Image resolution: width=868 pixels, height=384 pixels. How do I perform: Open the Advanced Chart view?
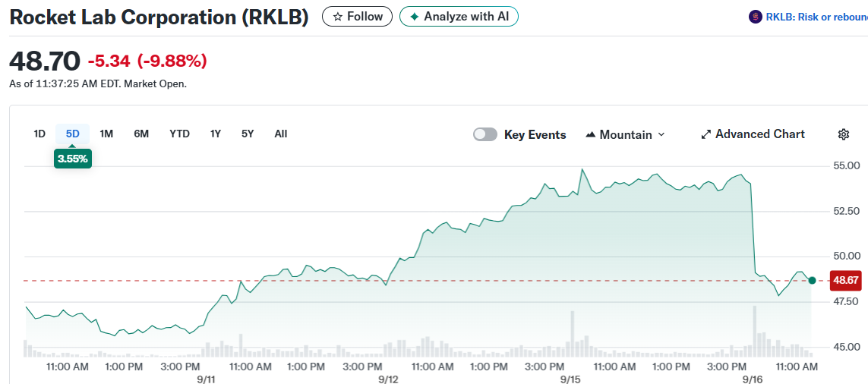(753, 134)
